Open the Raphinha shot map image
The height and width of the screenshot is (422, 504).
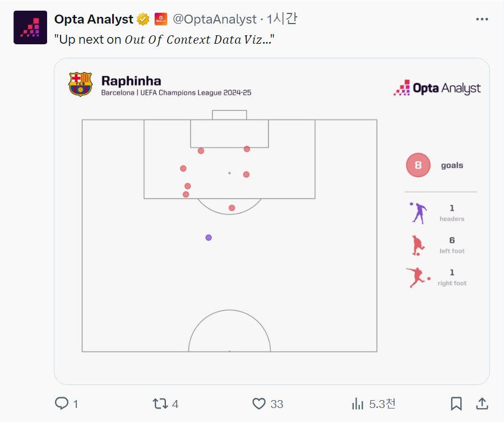point(271,221)
